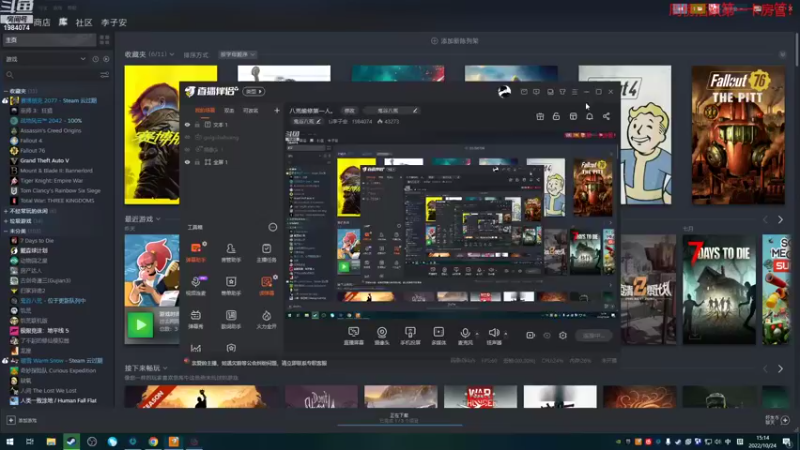Add a phone screen mirroring source

click(x=410, y=336)
